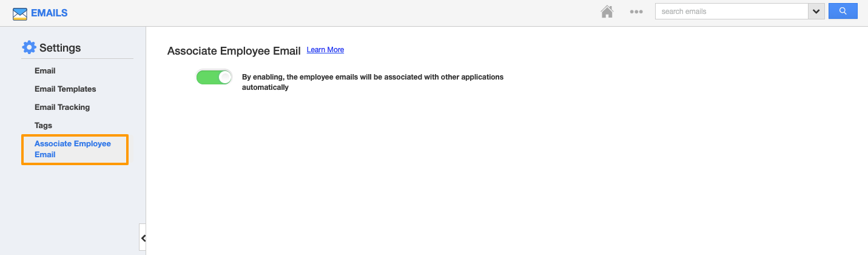
Task: Click the Settings gear icon
Action: click(29, 47)
